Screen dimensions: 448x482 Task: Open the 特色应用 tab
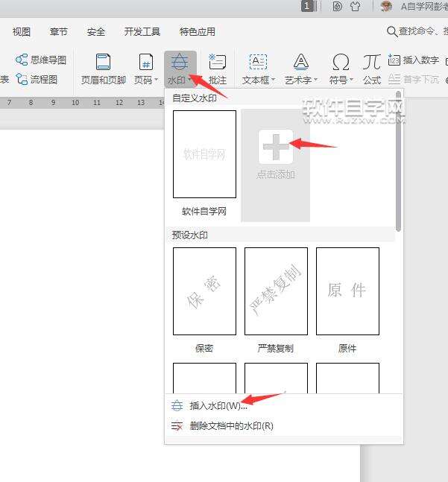click(198, 31)
